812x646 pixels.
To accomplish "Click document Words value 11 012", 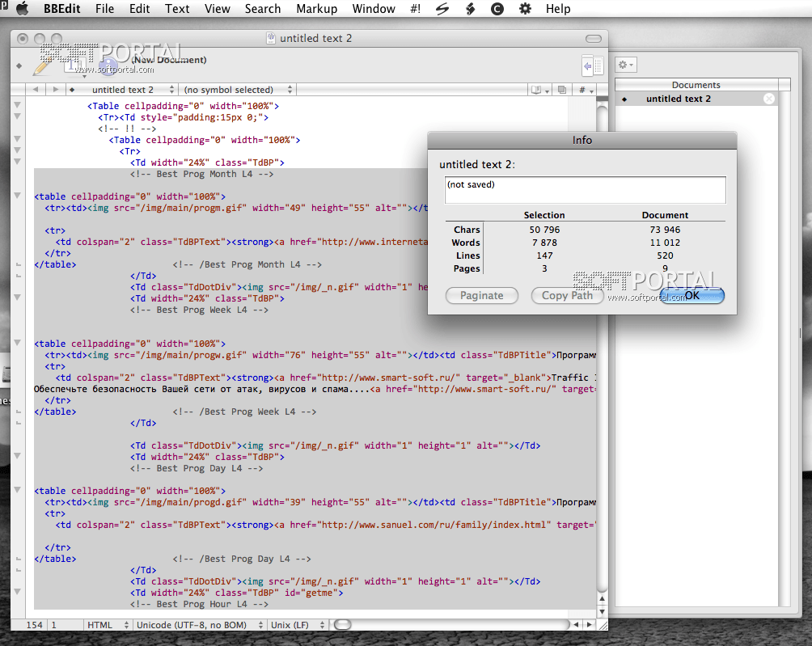I will 665,243.
